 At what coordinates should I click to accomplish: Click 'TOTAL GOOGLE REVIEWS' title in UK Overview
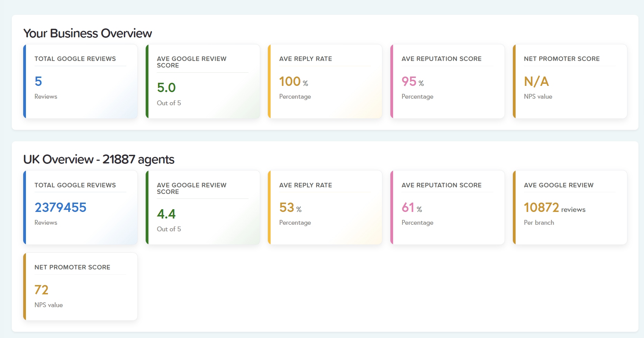tap(75, 185)
